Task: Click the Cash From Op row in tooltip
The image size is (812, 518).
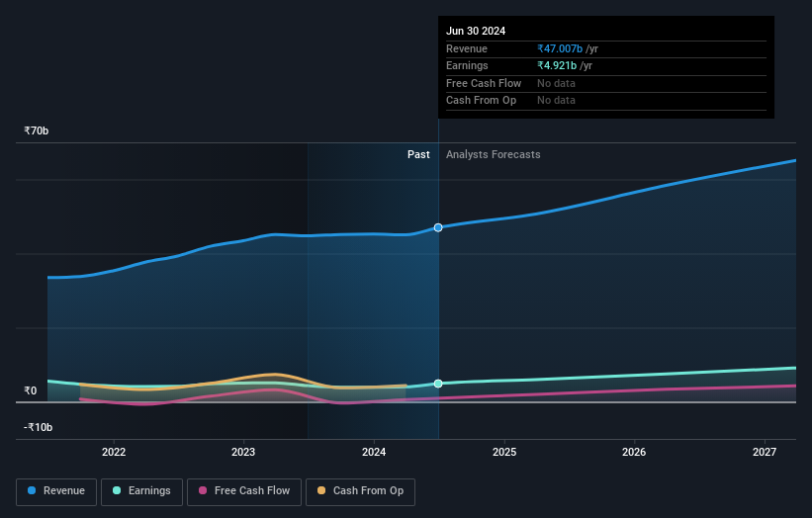Action: [606, 101]
